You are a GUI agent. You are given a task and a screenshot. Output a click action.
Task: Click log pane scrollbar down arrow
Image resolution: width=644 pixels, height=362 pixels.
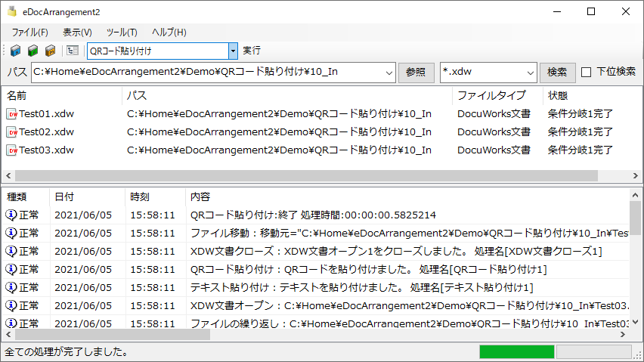coord(636,322)
